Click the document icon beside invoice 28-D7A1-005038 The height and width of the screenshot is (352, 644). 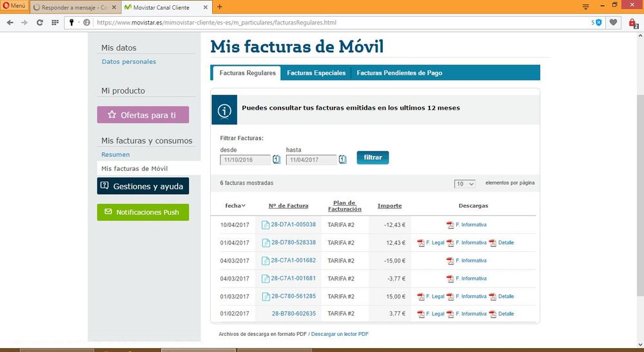point(266,225)
